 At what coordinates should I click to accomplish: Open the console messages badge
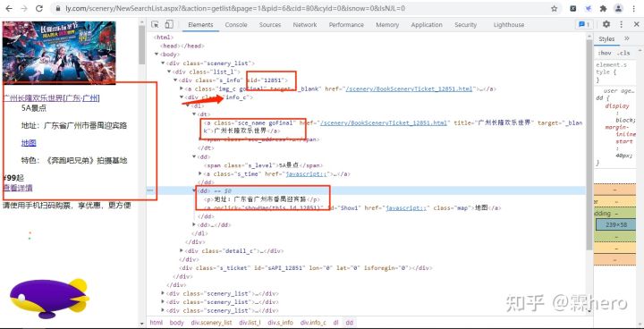coord(584,25)
